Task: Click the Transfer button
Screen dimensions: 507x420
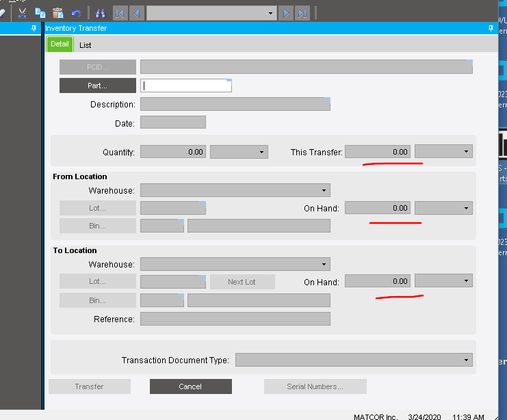Action: coord(90,386)
